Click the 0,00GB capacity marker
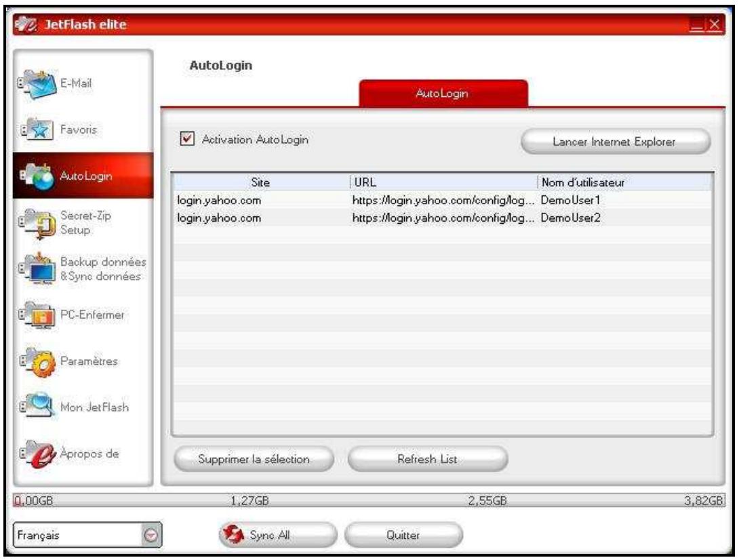The image size is (739, 560). coord(33,500)
